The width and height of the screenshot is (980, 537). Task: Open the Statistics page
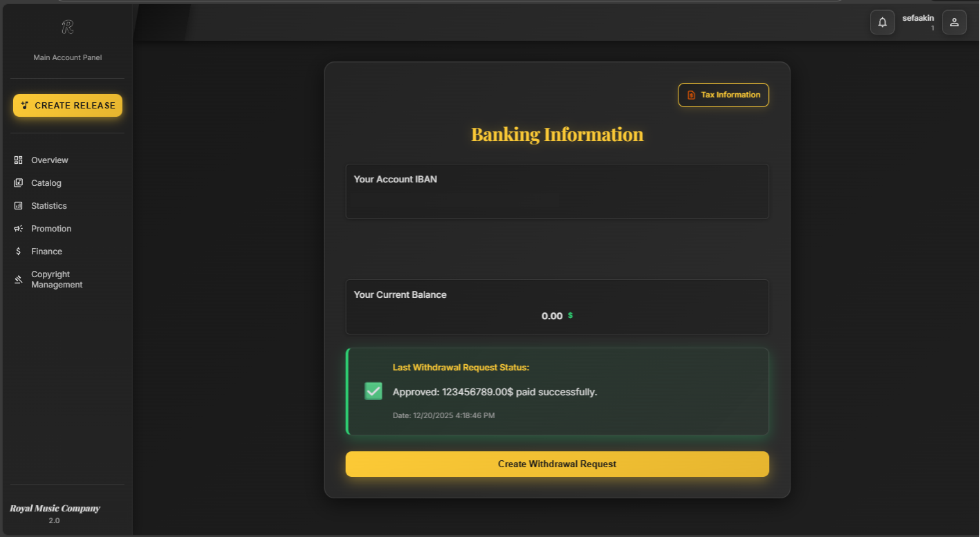pyautogui.click(x=49, y=206)
